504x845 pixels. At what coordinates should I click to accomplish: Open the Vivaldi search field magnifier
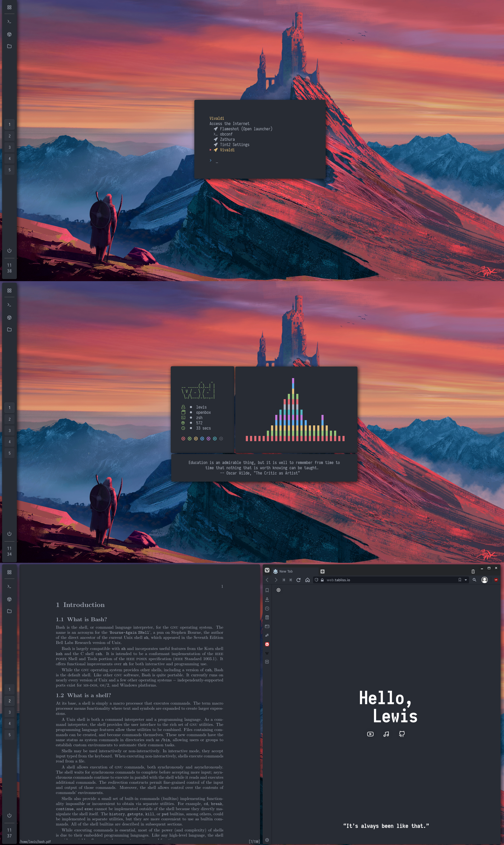(x=474, y=580)
